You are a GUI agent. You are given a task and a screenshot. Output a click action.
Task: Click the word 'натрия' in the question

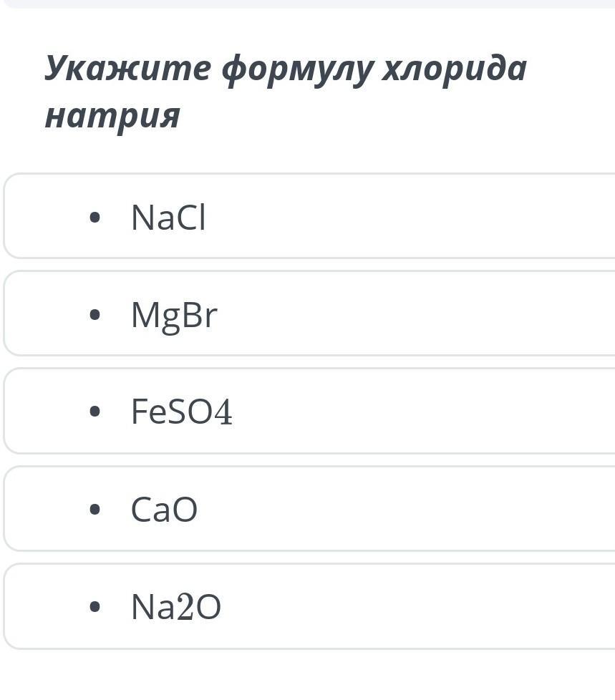(x=112, y=117)
